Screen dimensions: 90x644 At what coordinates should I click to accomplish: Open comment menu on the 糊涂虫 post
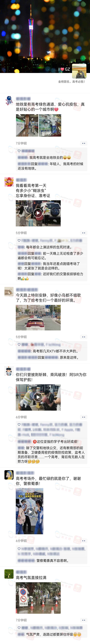click(x=83, y=233)
